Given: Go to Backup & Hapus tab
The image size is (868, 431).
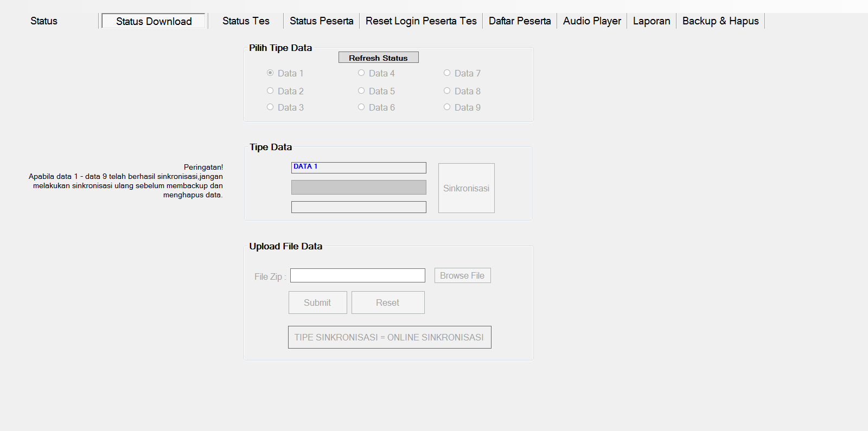Looking at the screenshot, I should [720, 21].
